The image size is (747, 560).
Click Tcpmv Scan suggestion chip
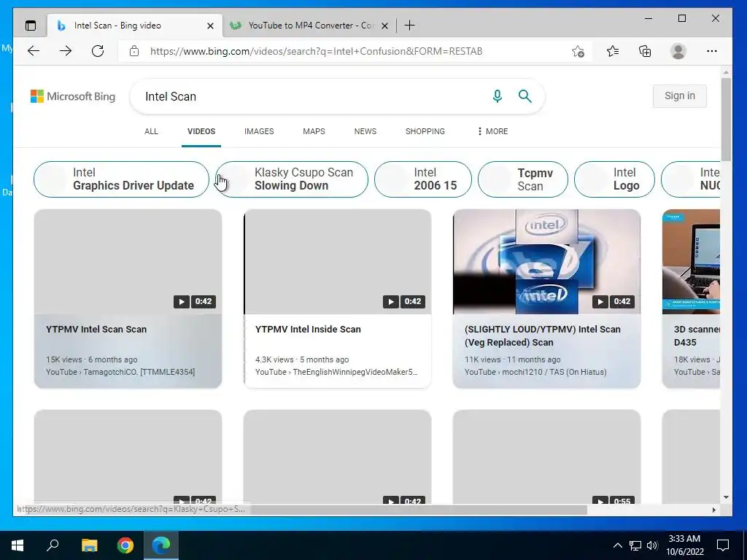pos(523,179)
